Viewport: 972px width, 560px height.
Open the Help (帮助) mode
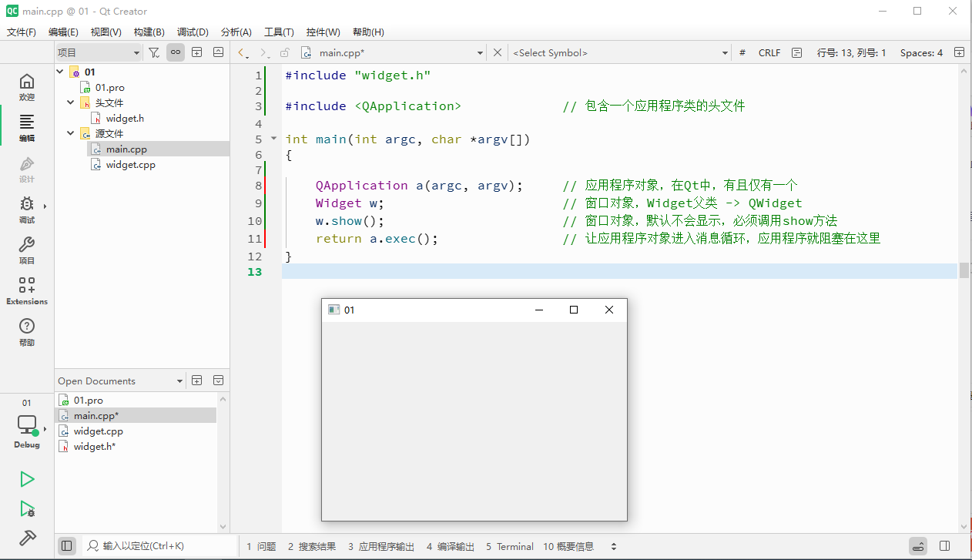point(27,332)
